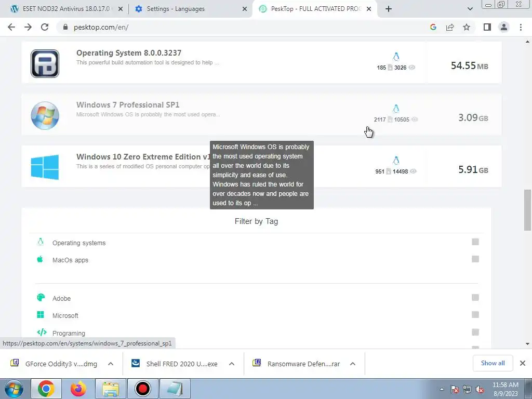
Task: Enable the Programing tag checkbox
Action: coord(475,332)
